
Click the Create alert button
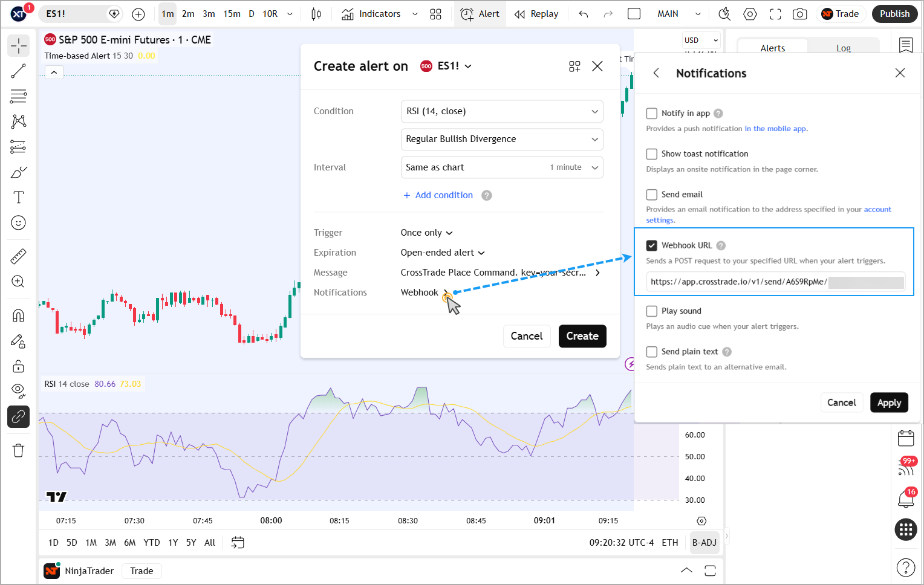click(582, 336)
